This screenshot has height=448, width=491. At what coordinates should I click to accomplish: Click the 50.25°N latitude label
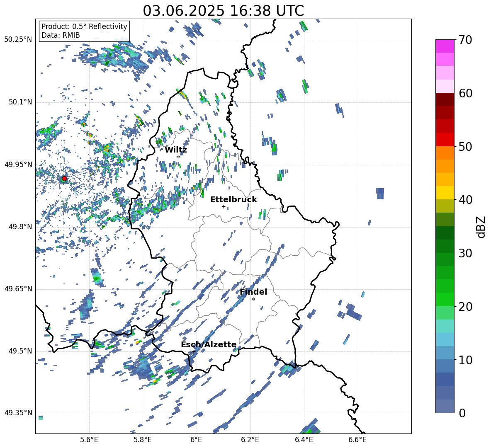[x=18, y=40]
